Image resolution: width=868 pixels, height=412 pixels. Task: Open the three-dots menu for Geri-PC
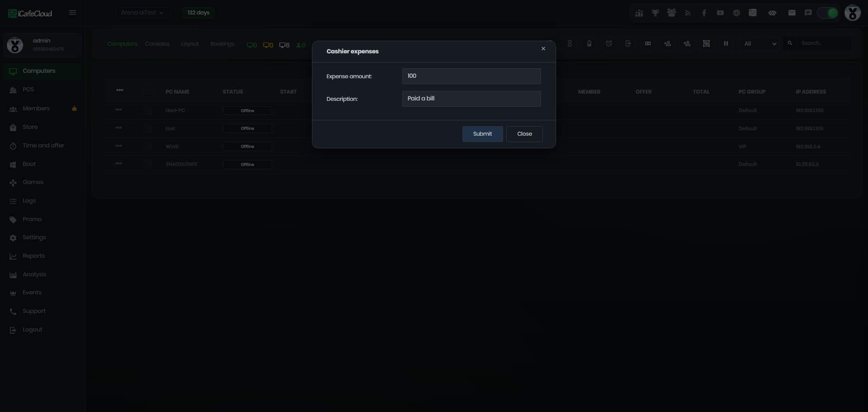(x=118, y=109)
